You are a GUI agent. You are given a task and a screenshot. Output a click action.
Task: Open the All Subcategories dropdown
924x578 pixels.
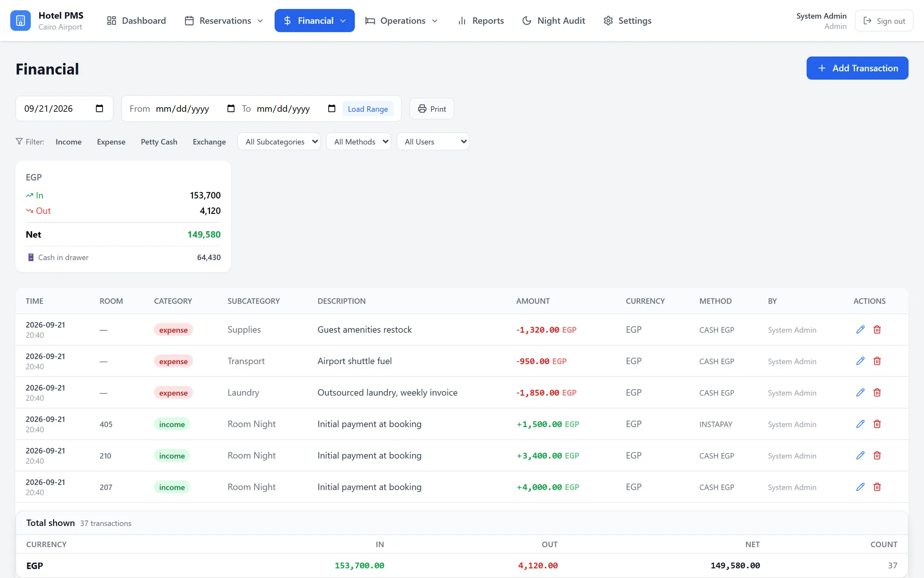tap(279, 142)
